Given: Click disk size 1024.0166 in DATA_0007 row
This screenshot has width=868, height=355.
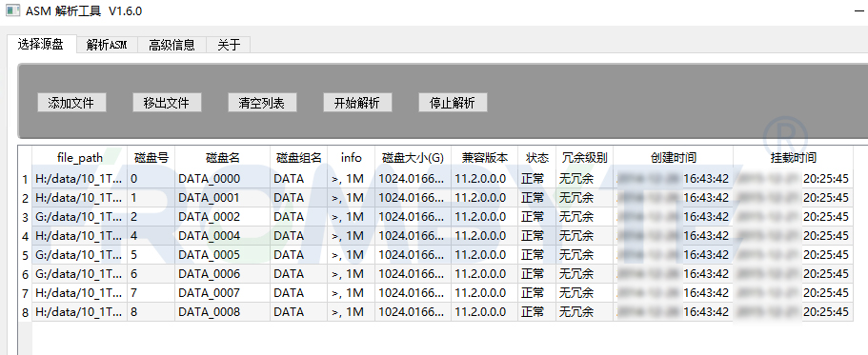Looking at the screenshot, I should pos(413,292).
